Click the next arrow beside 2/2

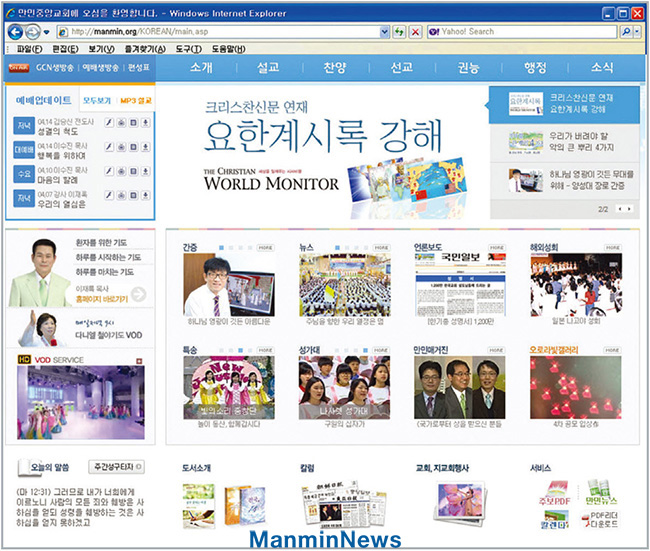pos(629,209)
